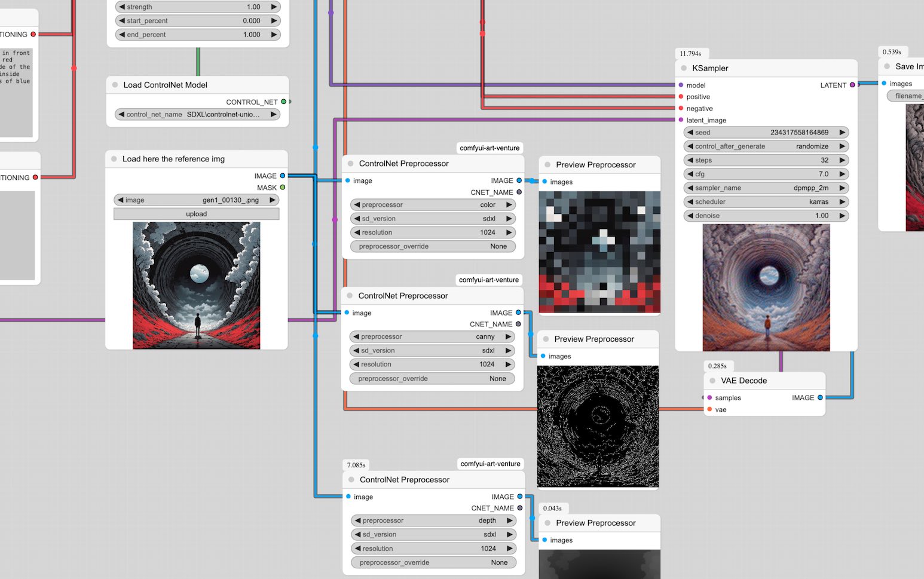This screenshot has width=924, height=579.
Task: Click the canny preprocessor CNET_NAME output socket
Action: (x=518, y=324)
